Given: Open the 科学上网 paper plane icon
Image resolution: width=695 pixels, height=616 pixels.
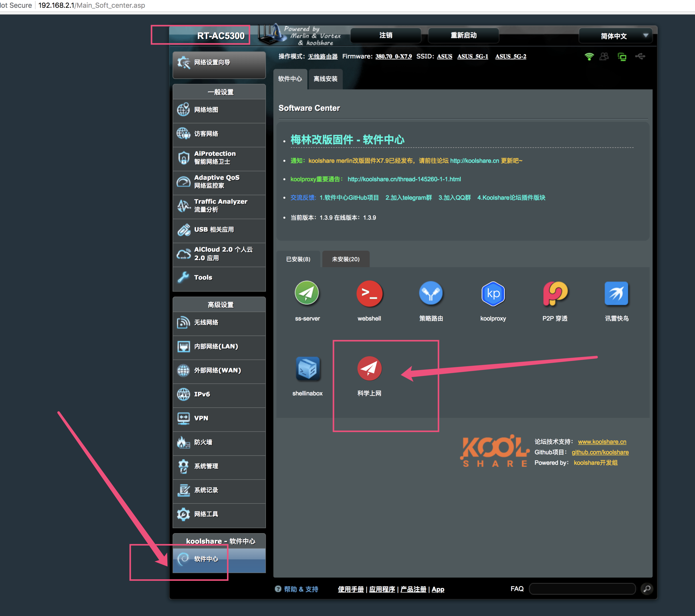Looking at the screenshot, I should click(369, 368).
